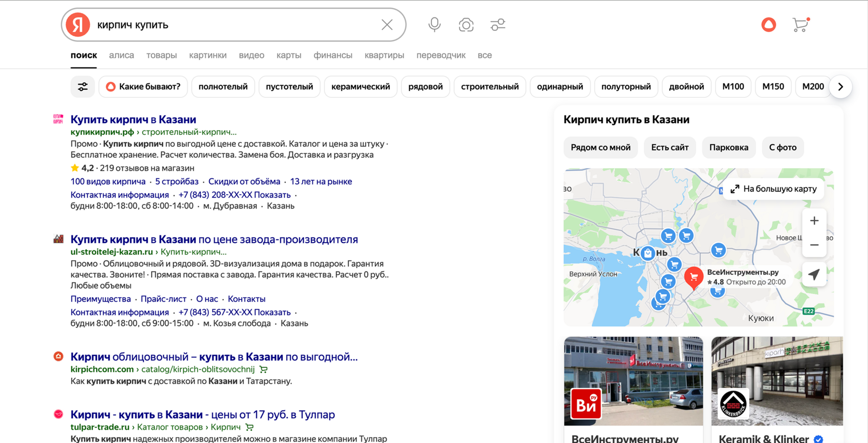The height and width of the screenshot is (443, 868).
Task: Open Скидки от объёма sitelink
Action: pos(244,181)
